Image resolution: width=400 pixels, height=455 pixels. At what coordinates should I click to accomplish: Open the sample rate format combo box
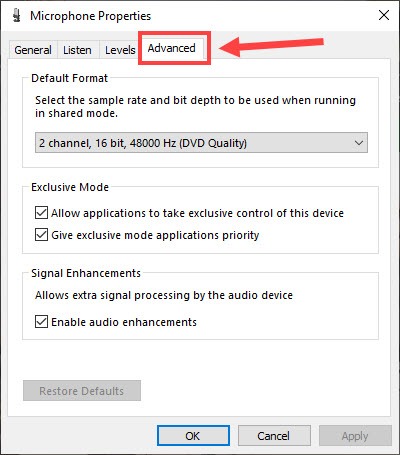pos(201,143)
